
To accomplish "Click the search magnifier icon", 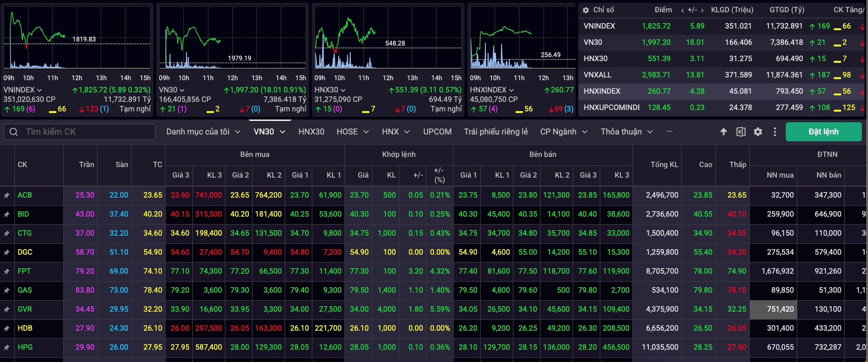I will tap(14, 132).
